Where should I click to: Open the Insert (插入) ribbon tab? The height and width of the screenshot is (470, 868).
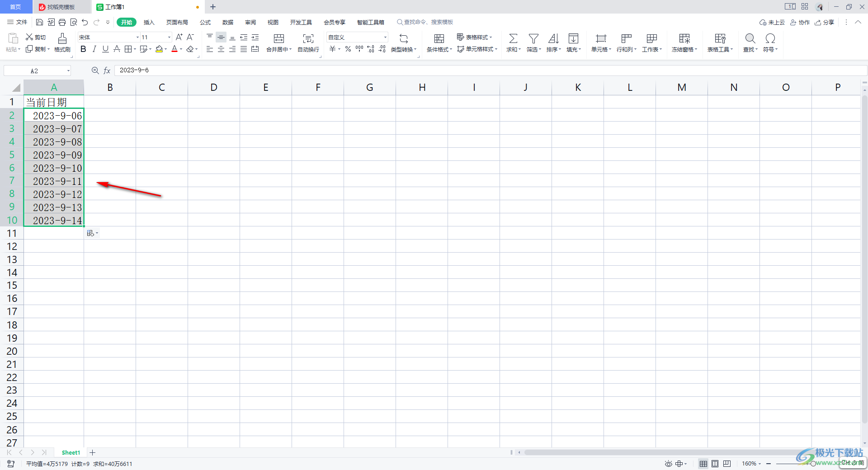(x=149, y=22)
